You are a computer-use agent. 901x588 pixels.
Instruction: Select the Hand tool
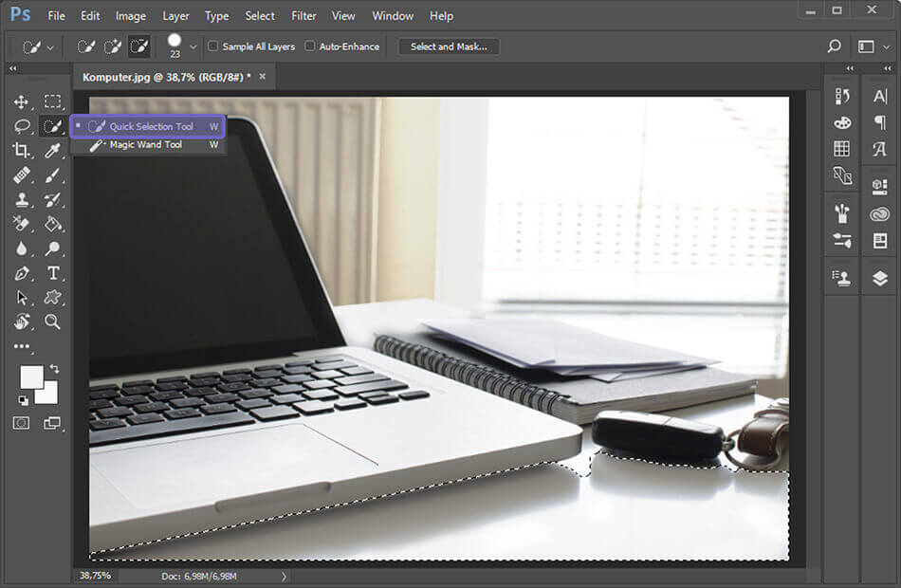21,322
